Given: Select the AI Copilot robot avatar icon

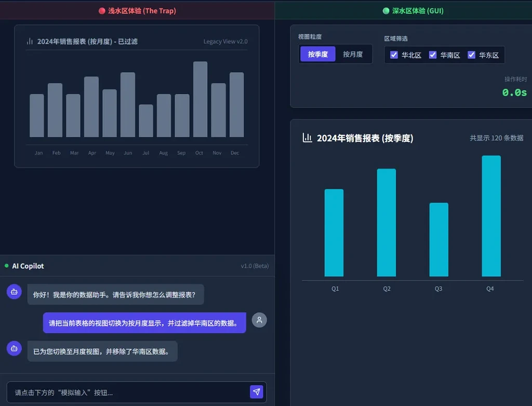Looking at the screenshot, I should [x=14, y=292].
